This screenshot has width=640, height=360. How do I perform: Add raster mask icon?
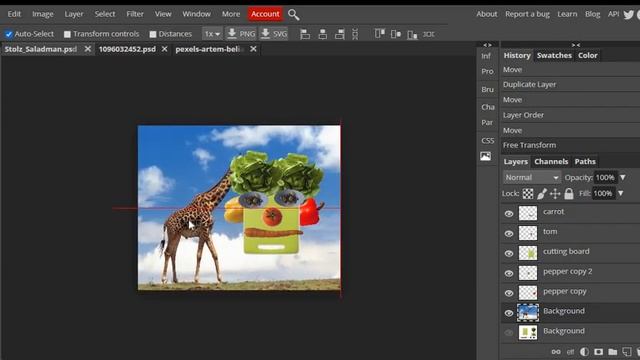click(x=598, y=351)
